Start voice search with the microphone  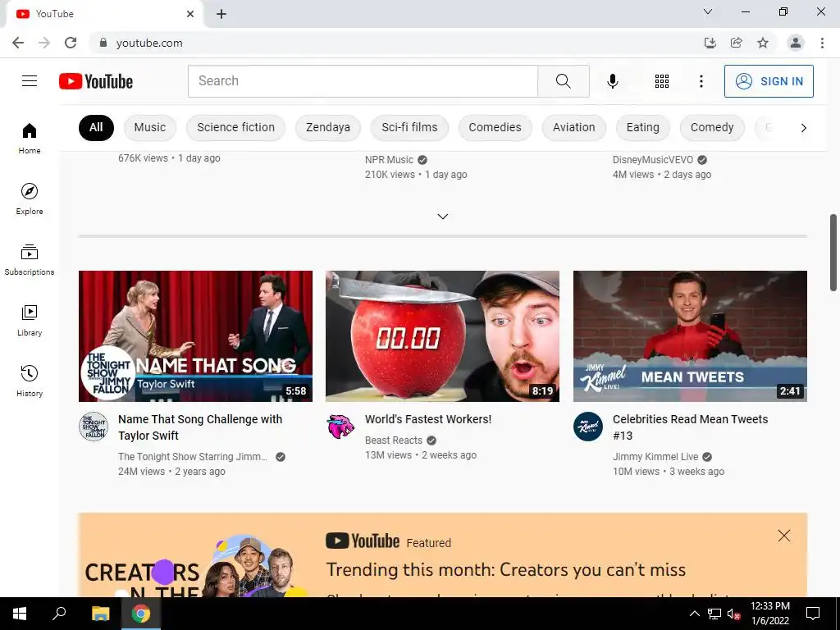tap(612, 81)
